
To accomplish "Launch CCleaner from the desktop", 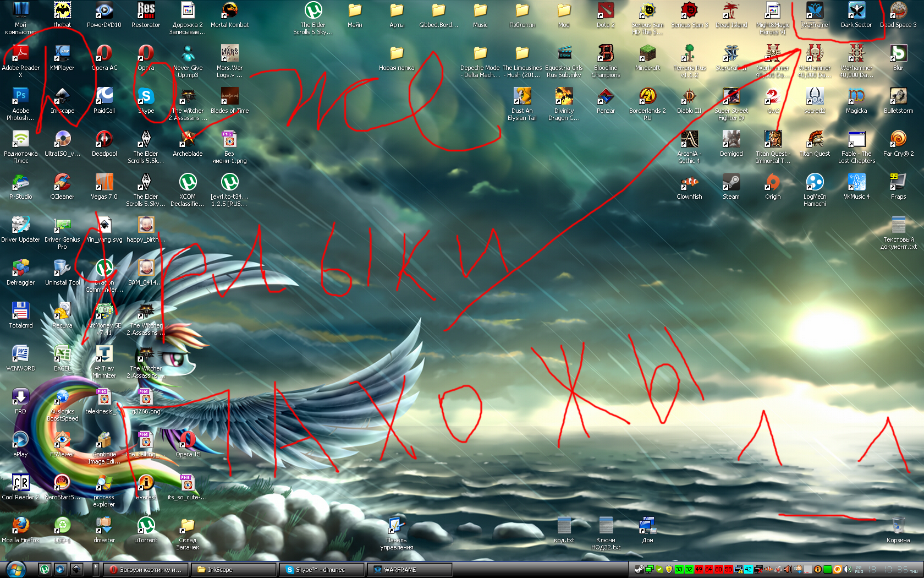I will 62,187.
